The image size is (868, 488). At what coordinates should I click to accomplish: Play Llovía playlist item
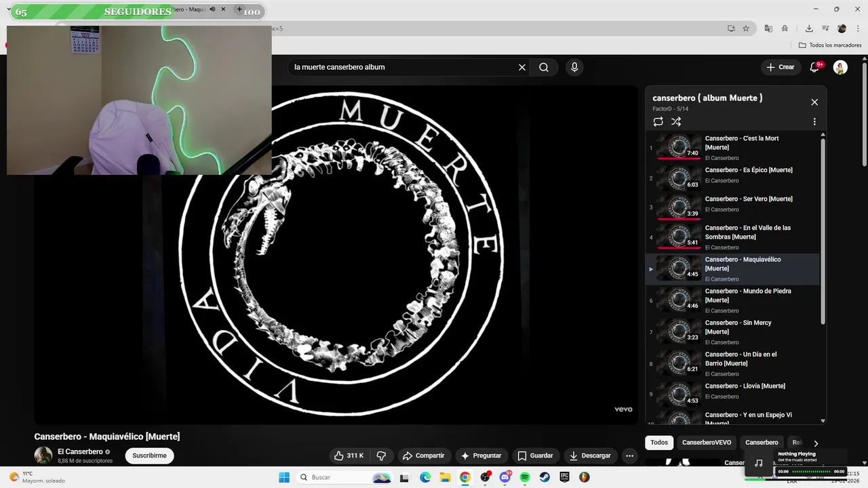[x=732, y=393]
